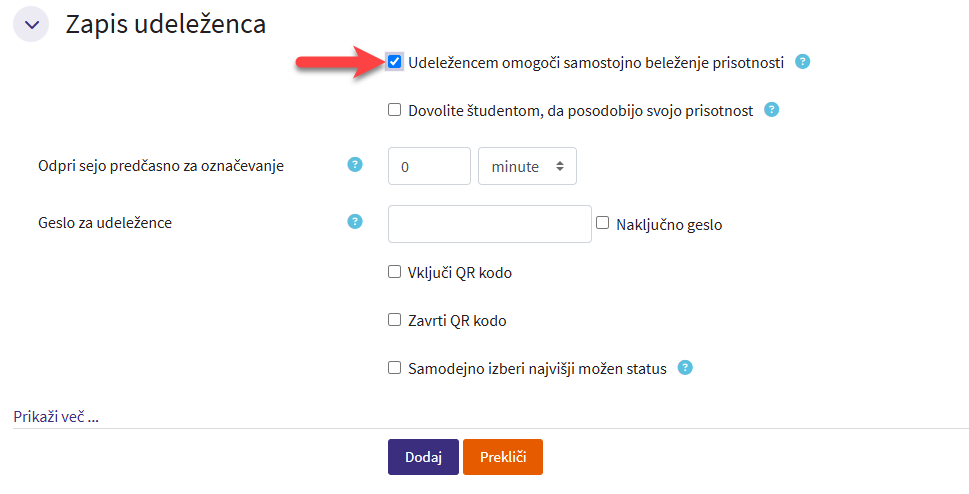Click the 'Prikaži več ...' link
Screen dimensions: 969x494
tap(56, 416)
